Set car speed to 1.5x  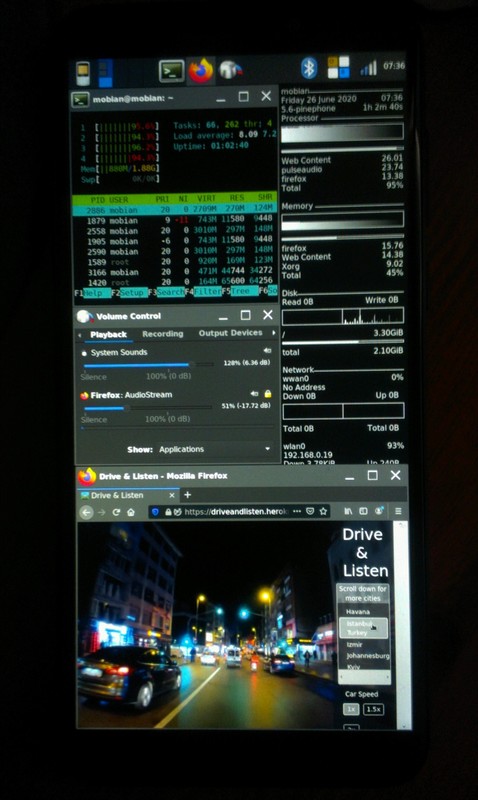(373, 709)
